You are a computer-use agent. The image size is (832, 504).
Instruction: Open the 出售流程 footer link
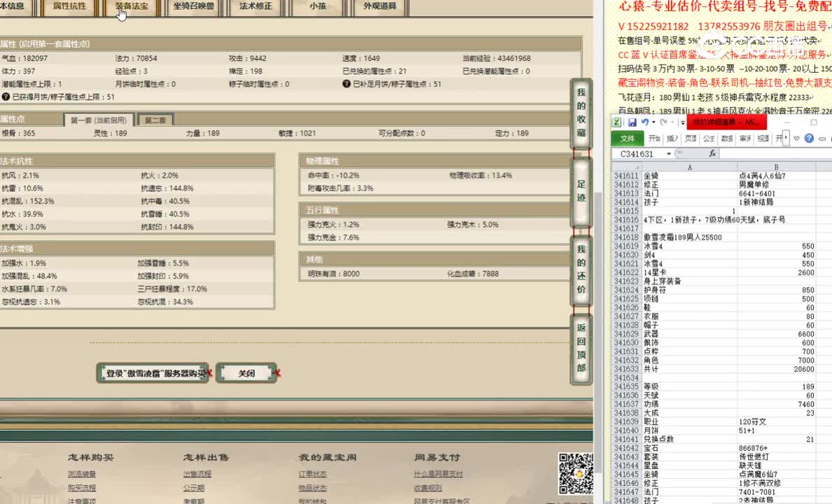pyautogui.click(x=197, y=474)
